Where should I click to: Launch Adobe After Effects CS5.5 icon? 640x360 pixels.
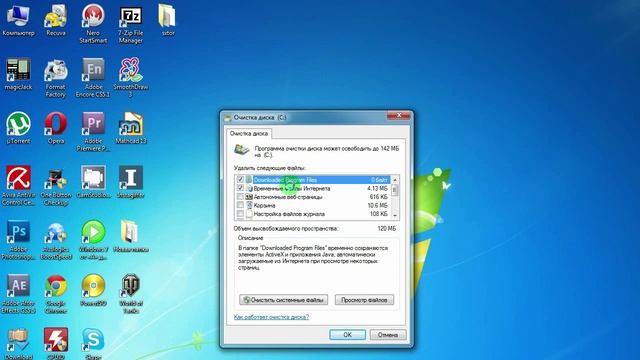pos(18,294)
